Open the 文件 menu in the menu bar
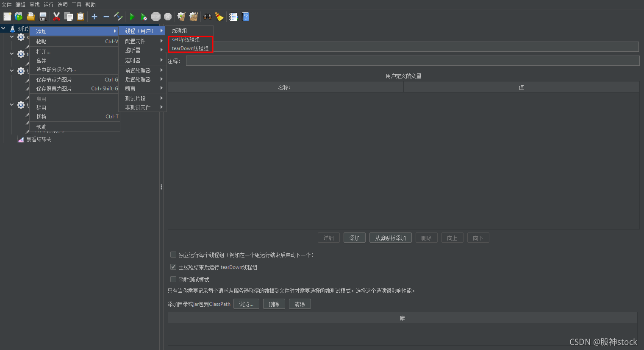Viewport: 644px width, 350px height. 7,5
